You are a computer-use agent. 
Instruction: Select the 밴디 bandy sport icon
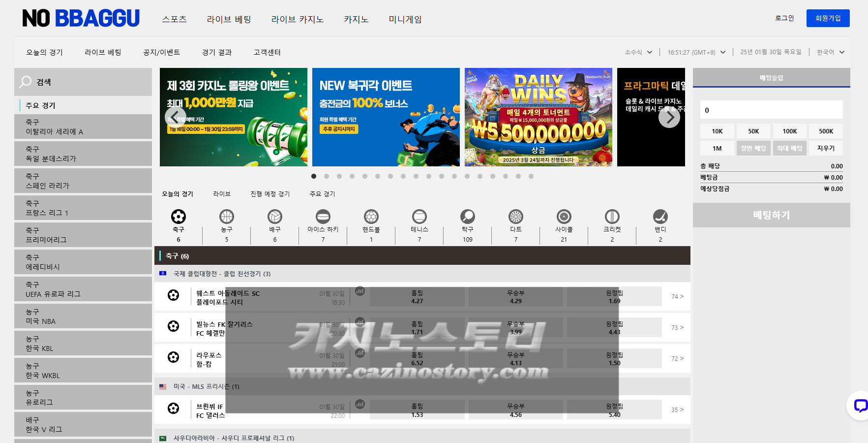660,217
